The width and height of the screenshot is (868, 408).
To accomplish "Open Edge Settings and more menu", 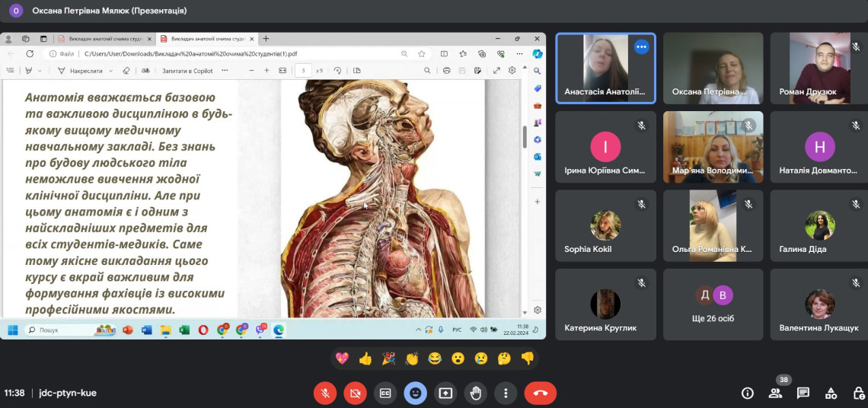I will 519,54.
